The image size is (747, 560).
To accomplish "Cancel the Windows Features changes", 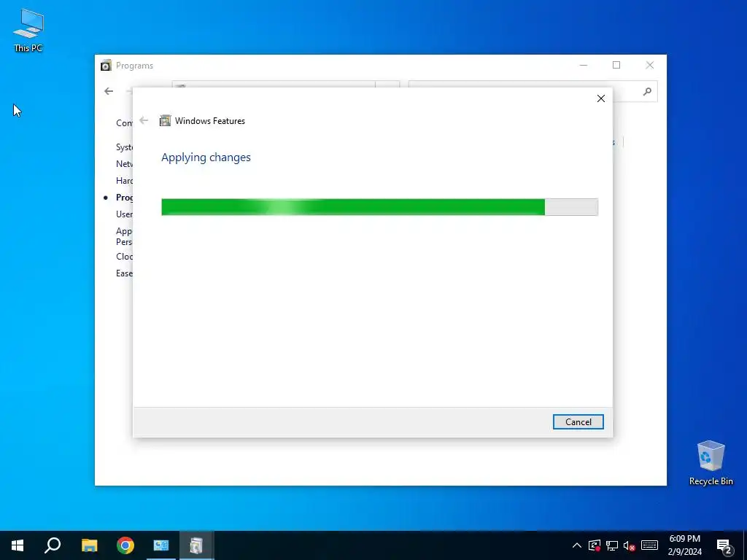I will point(578,422).
